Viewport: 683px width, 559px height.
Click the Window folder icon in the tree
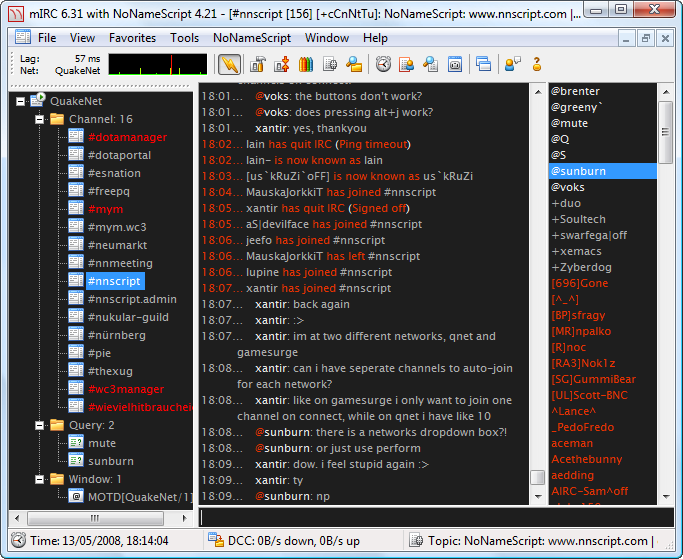[57, 479]
